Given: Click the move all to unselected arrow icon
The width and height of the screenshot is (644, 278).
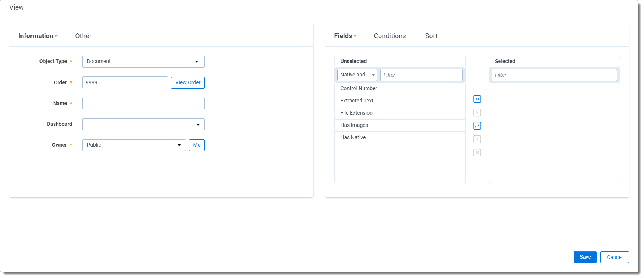Looking at the screenshot, I should click(477, 153).
